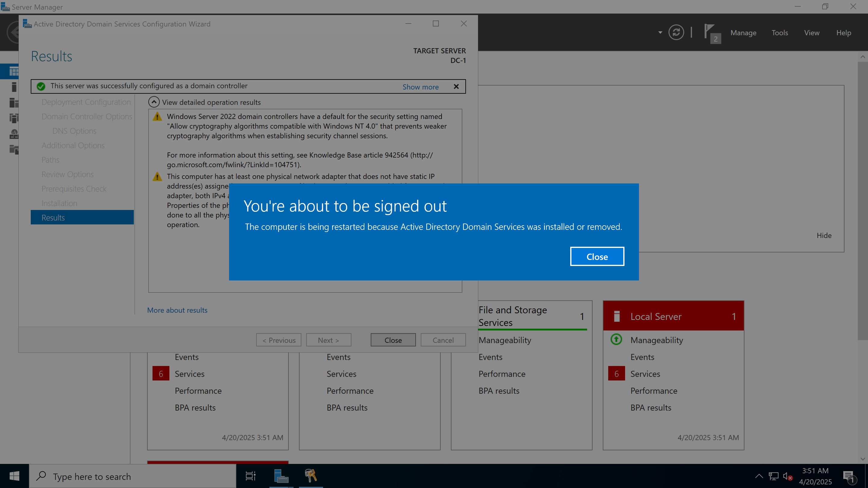Select DNS Options step
The image size is (868, 488).
74,131
